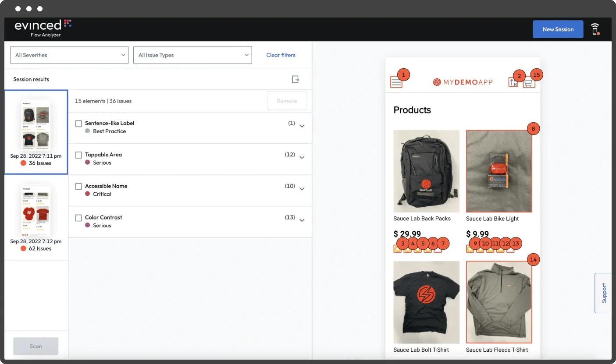Image resolution: width=616 pixels, height=364 pixels.
Task: Click the Clear filters link
Action: tap(281, 55)
